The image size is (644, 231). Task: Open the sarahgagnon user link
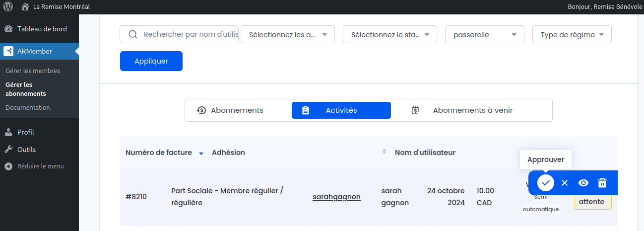click(x=336, y=197)
